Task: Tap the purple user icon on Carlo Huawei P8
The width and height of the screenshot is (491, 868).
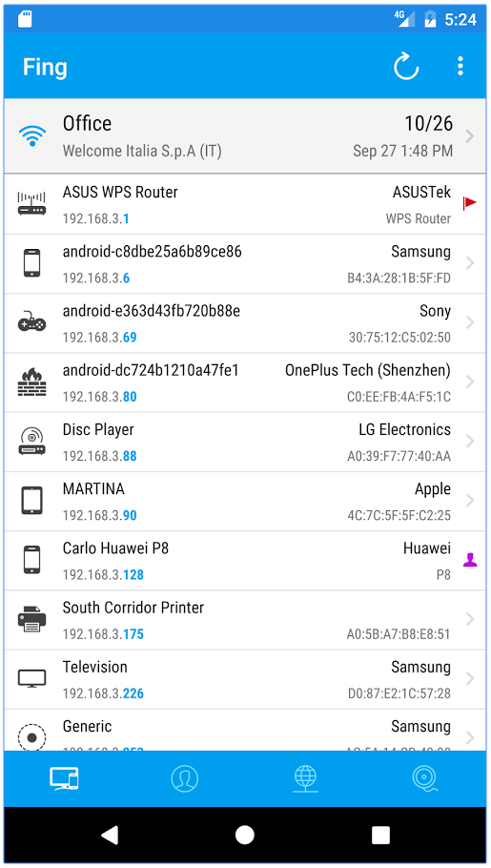Action: point(470,560)
